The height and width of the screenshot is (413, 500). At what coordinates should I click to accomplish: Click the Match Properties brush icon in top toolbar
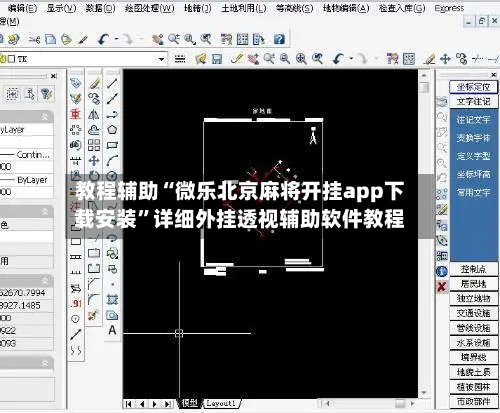click(83, 40)
